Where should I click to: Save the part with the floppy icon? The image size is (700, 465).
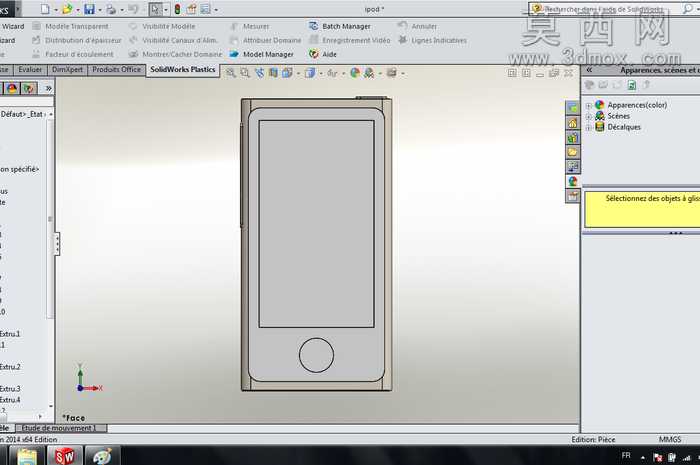coord(89,9)
